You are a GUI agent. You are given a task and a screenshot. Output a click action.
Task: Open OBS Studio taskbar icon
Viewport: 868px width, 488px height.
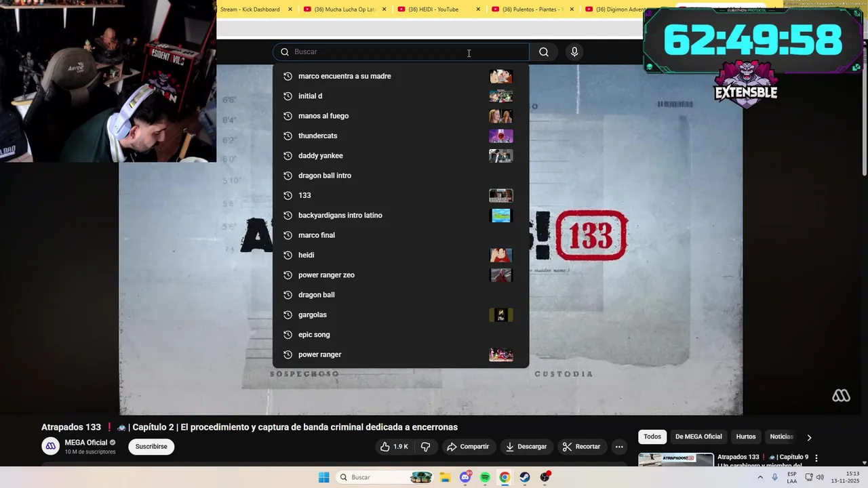pos(545,477)
